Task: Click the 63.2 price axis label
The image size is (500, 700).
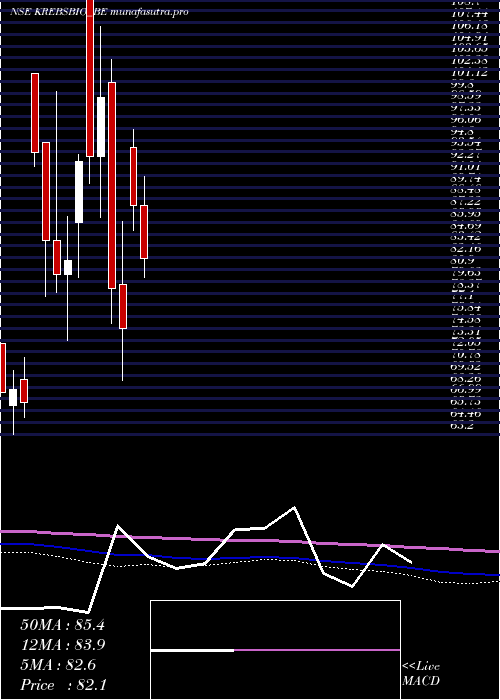Action: (463, 425)
